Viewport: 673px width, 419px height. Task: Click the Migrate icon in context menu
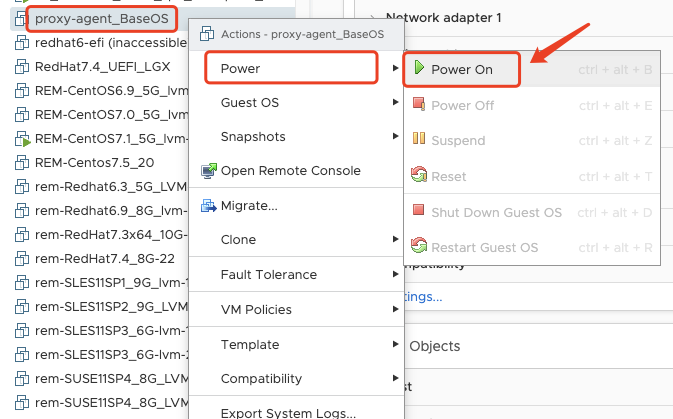[209, 206]
